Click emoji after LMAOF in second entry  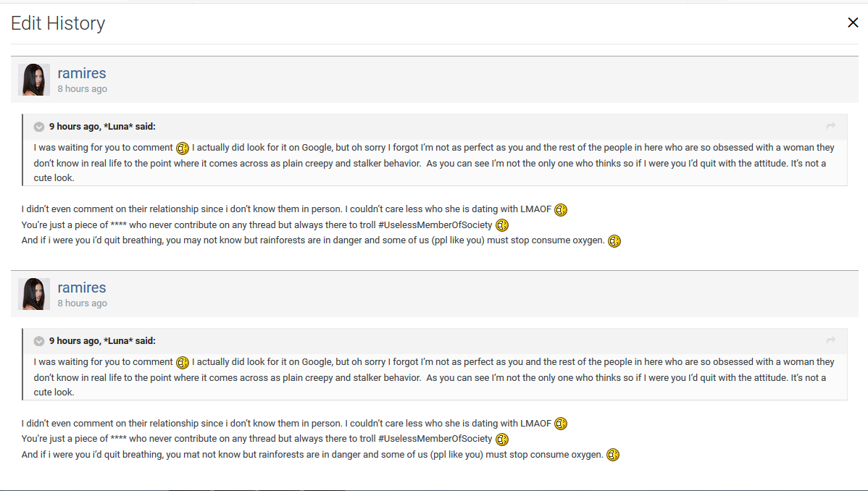tap(561, 424)
